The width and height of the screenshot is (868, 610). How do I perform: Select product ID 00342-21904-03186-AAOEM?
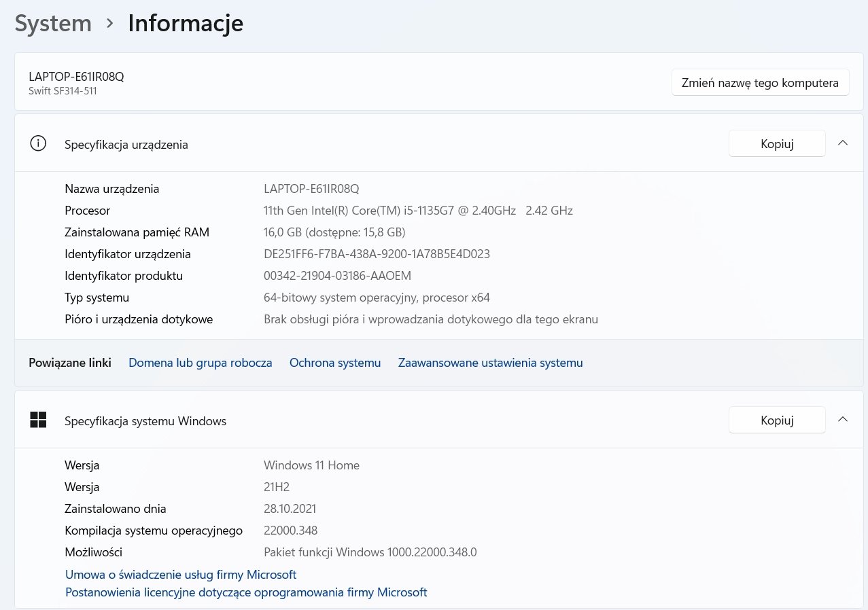tap(337, 276)
